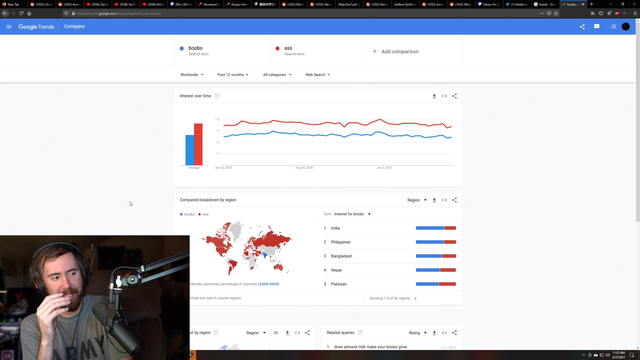
Task: Embed the bottom-left region card
Action: (298, 333)
